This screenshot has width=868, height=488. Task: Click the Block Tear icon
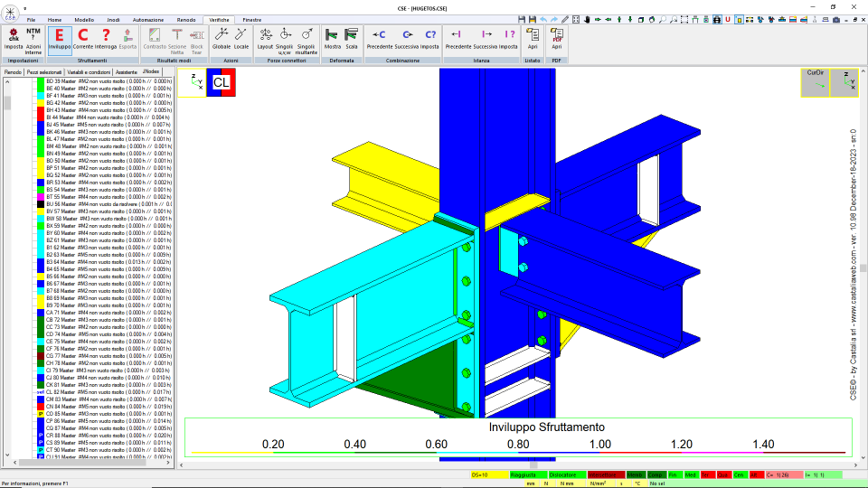point(196,41)
